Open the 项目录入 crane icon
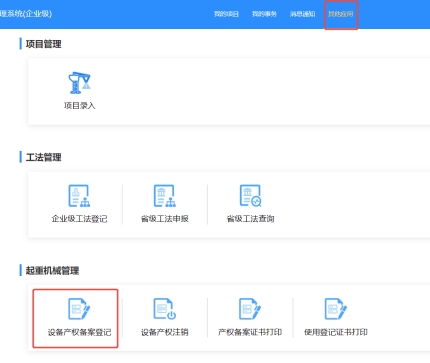 79,83
